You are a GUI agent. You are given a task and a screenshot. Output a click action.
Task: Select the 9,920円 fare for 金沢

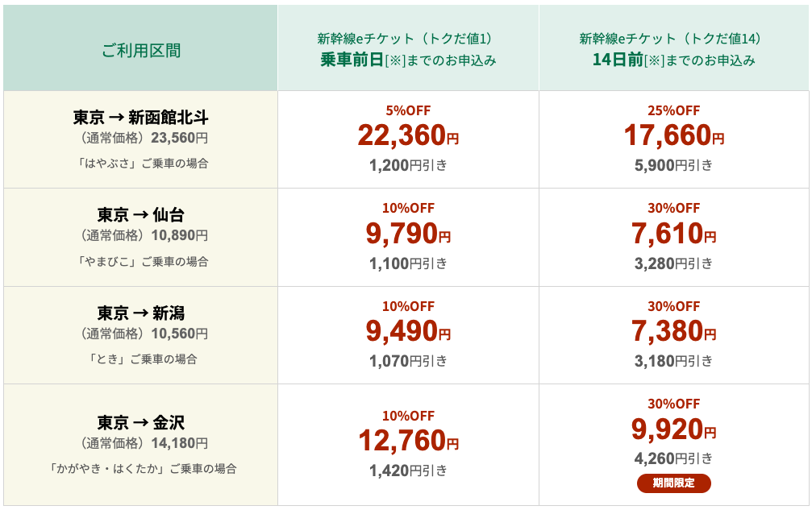pyautogui.click(x=673, y=429)
